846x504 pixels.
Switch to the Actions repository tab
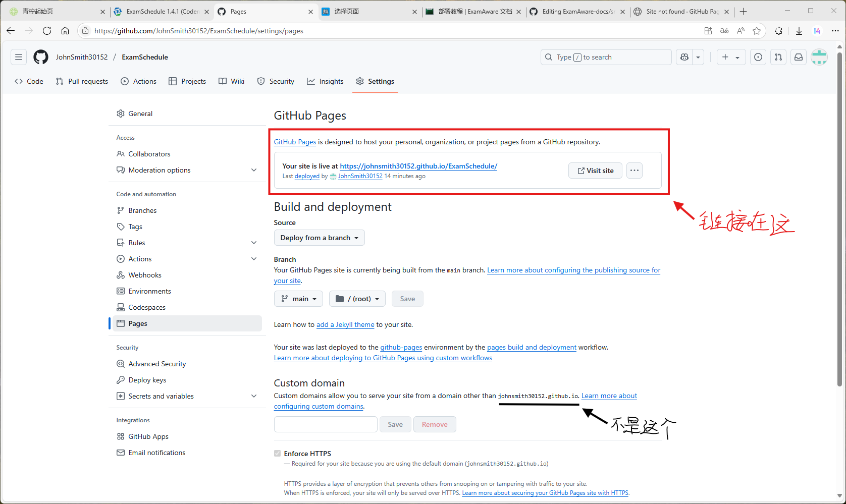[139, 81]
